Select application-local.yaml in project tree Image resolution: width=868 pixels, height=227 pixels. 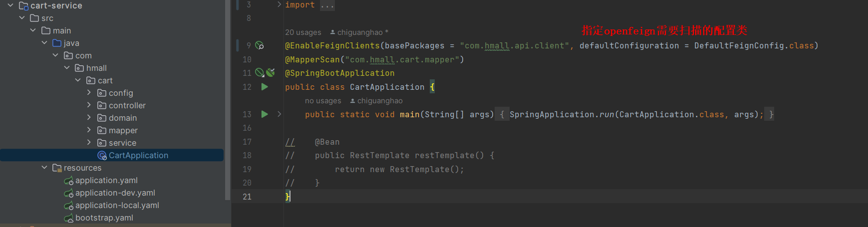point(117,205)
